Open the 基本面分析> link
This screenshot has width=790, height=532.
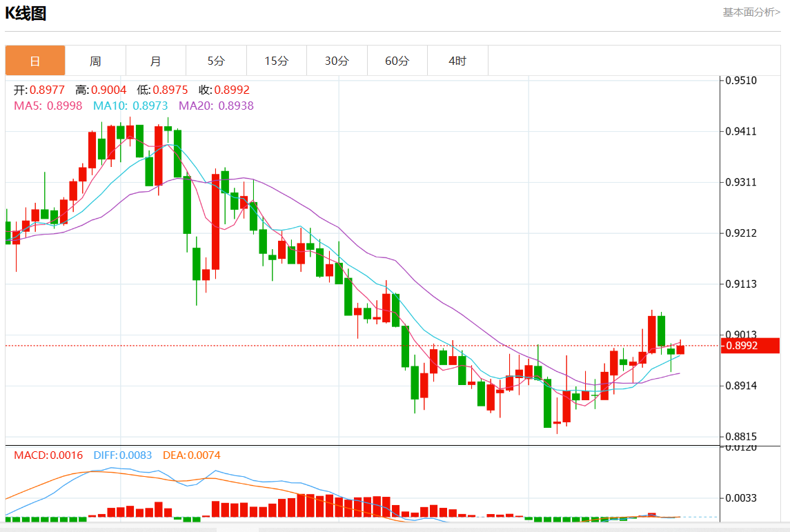click(751, 12)
